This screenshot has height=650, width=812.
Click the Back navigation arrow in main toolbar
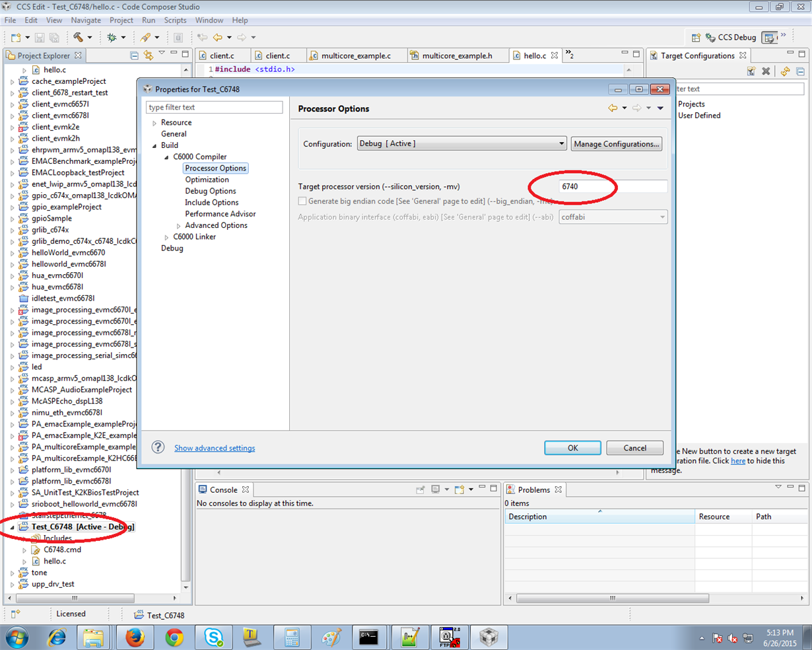click(217, 38)
